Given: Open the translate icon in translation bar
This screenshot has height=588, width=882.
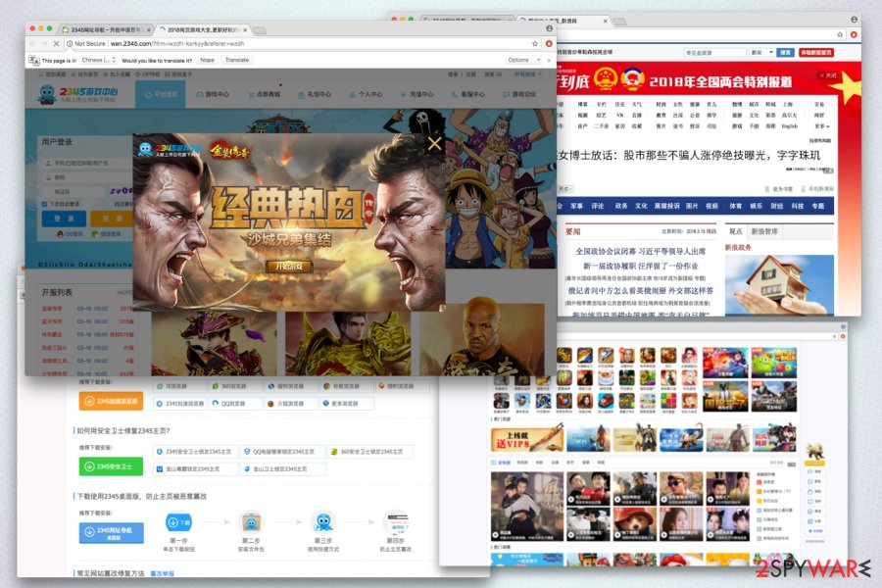Looking at the screenshot, I should pos(33,60).
